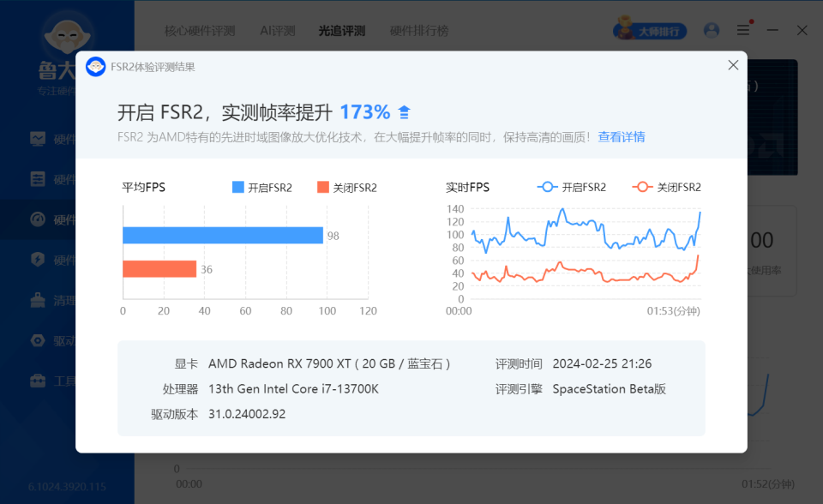
Task: Toggle 开启FSR2 blue legend in average FPS chart
Action: tap(262, 188)
